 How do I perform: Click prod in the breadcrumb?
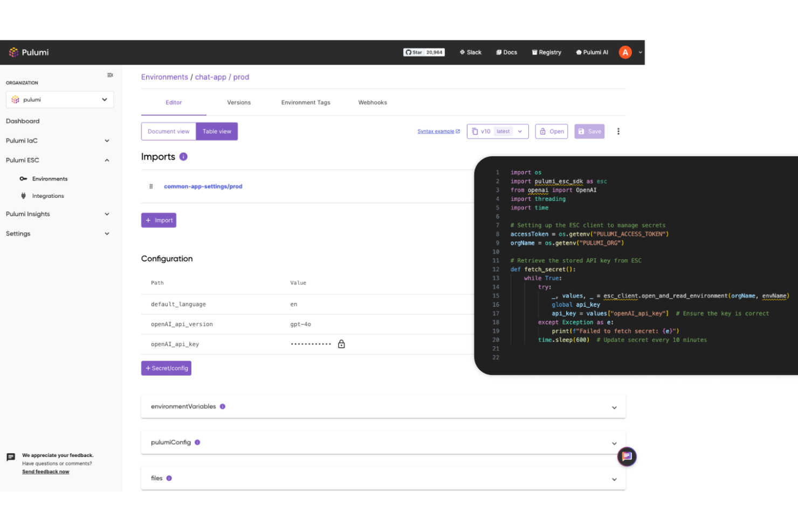241,77
